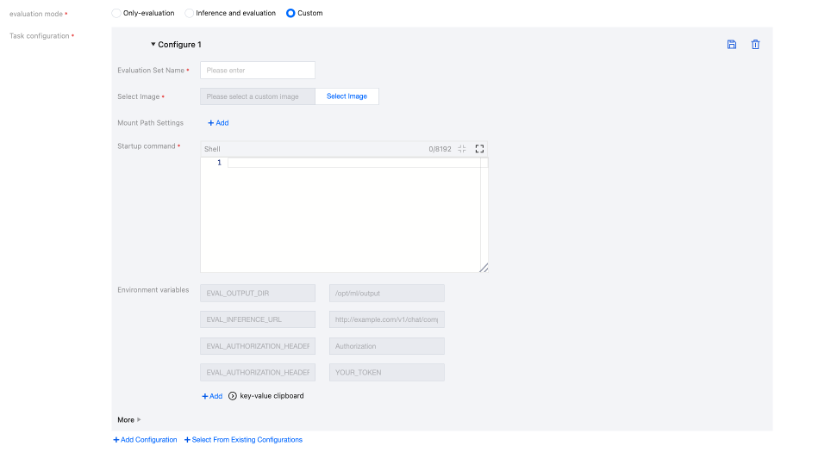Click the 0/8192 character counter

(440, 149)
